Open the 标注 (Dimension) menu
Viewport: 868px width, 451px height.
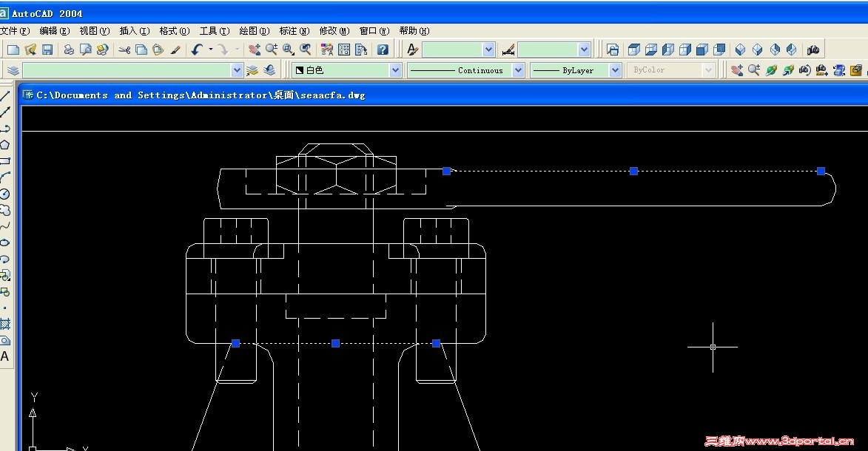tap(294, 31)
